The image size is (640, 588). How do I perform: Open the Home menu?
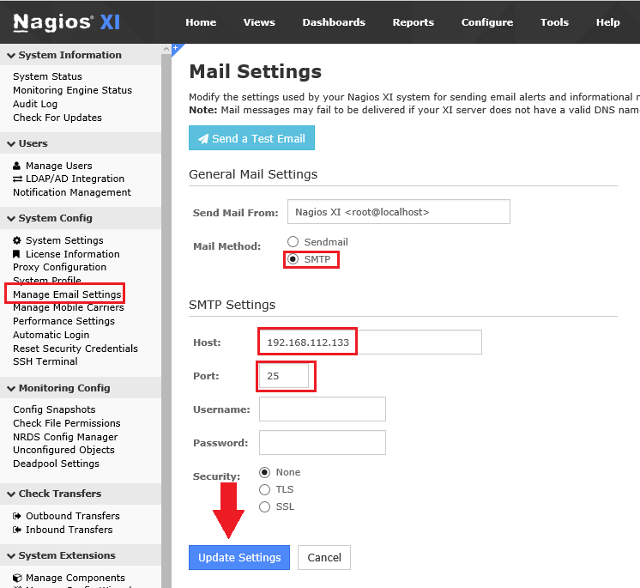201,22
